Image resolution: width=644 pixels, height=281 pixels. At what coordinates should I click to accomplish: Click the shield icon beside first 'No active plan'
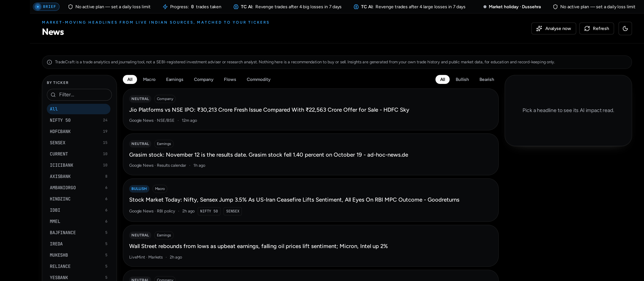(71, 7)
